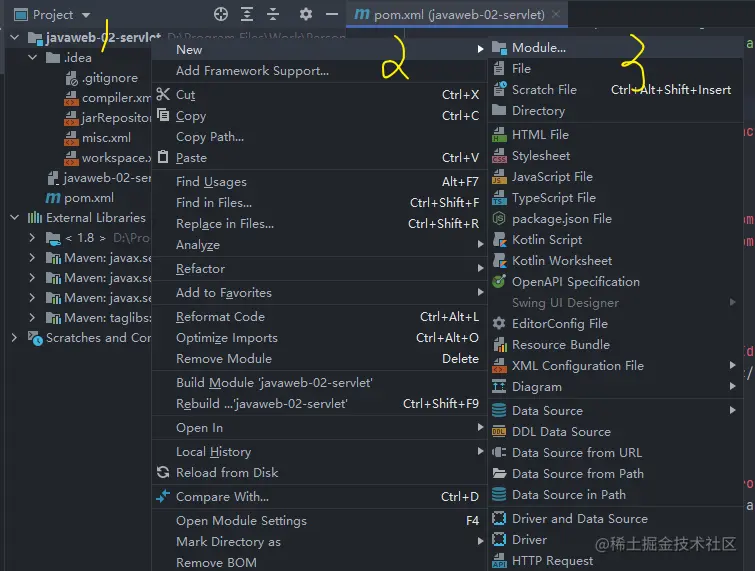
Task: Open the Open In submenu
Action: pos(319,428)
